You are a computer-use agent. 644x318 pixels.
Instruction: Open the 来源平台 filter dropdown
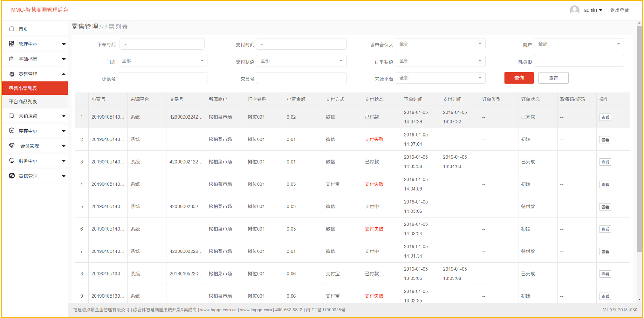click(x=440, y=78)
